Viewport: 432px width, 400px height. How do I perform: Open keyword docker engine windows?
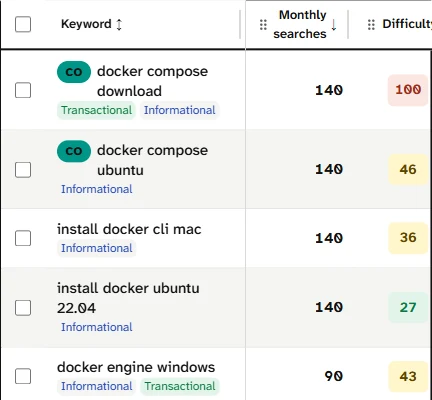click(136, 367)
